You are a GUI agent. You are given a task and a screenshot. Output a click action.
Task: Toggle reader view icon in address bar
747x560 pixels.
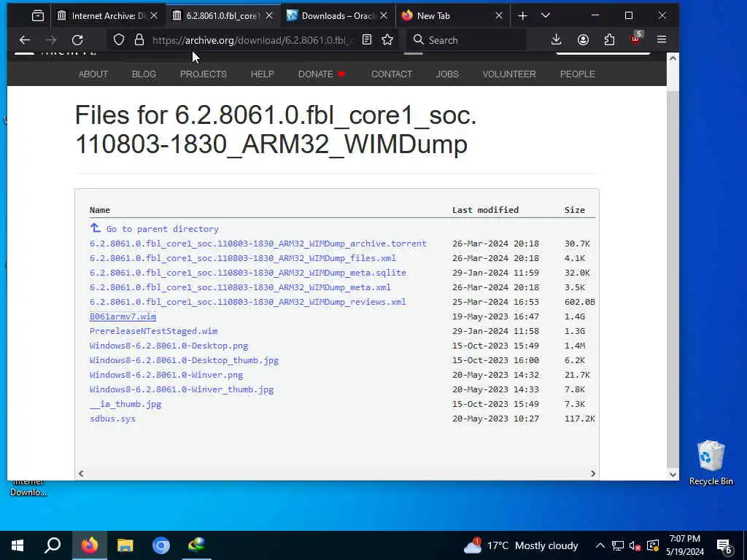click(367, 40)
